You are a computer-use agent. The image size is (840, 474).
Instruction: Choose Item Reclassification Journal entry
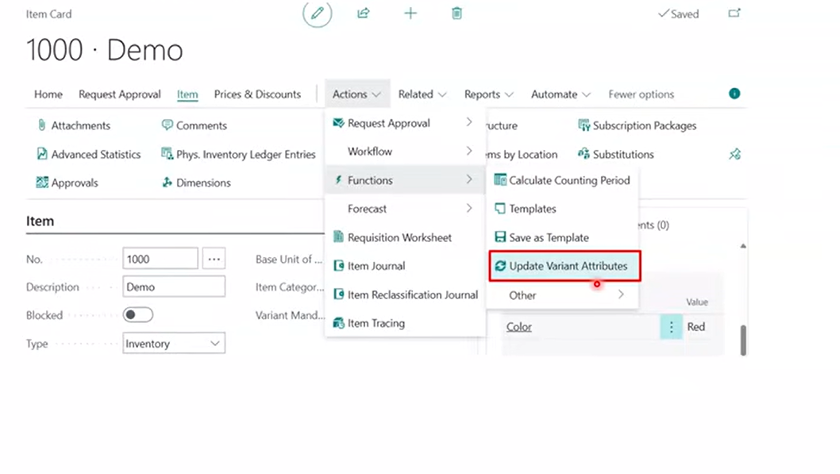click(411, 295)
